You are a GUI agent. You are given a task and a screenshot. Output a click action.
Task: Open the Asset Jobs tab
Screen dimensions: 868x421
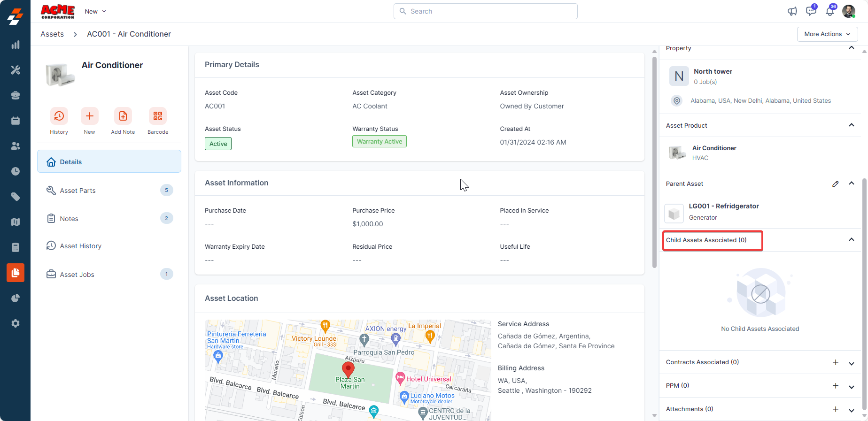click(x=77, y=275)
